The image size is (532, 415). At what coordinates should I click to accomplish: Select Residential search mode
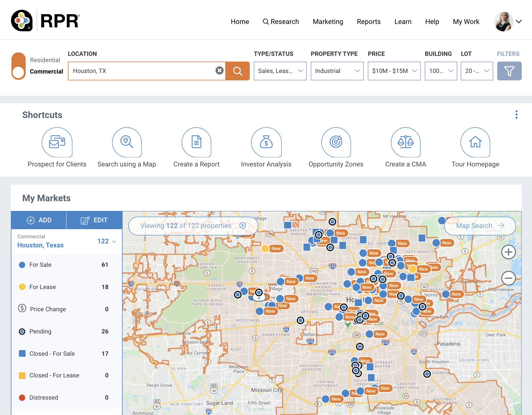45,60
